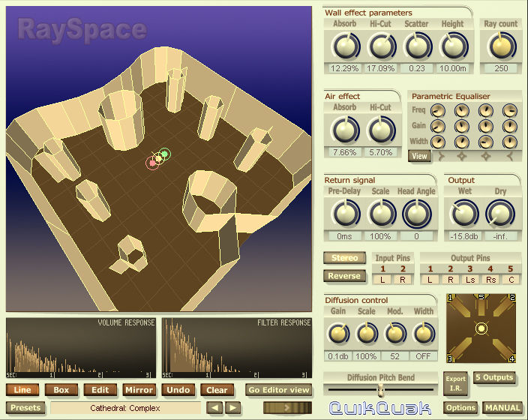Open the 5 Outputs selector
Image resolution: width=528 pixels, height=420 pixels.
click(x=494, y=377)
